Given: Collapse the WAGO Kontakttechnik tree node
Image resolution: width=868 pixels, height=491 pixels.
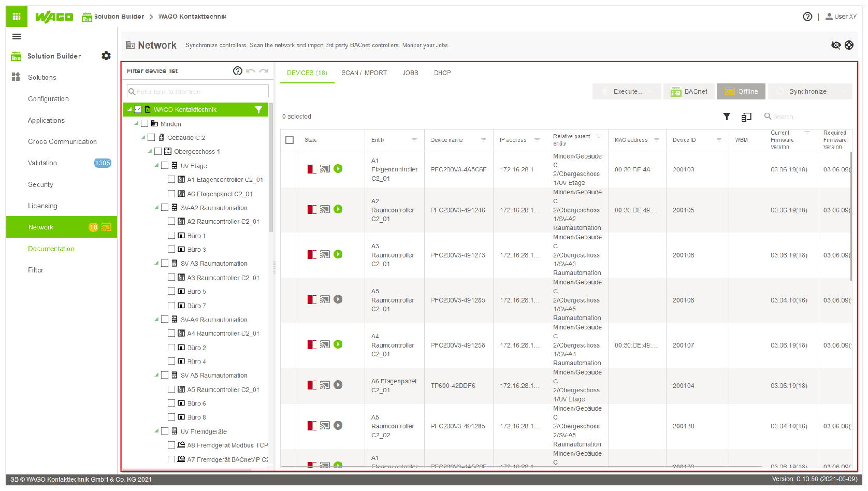Looking at the screenshot, I should tap(129, 109).
